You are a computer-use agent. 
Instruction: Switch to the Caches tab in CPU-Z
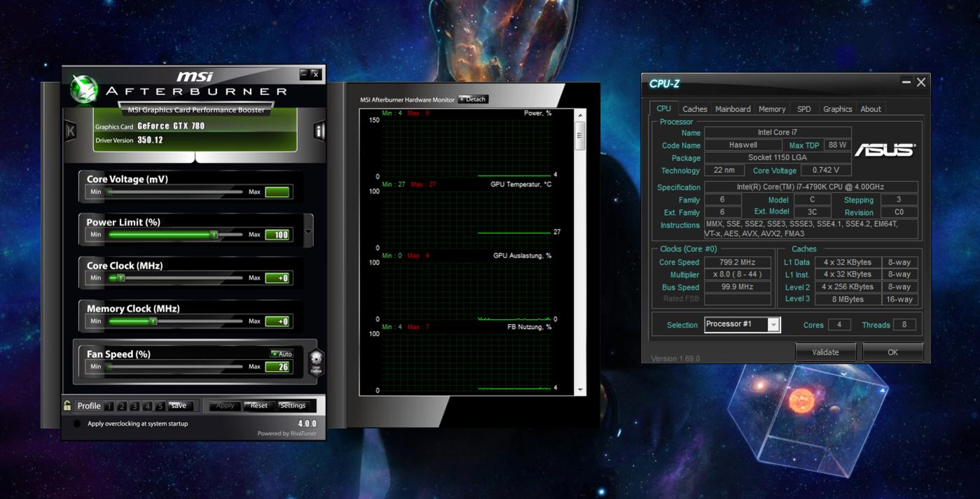click(694, 109)
